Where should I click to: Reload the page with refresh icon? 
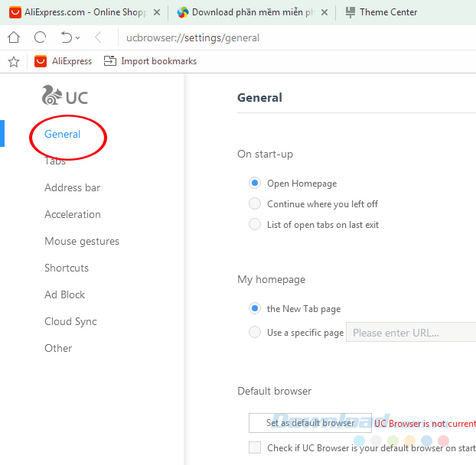(x=40, y=37)
